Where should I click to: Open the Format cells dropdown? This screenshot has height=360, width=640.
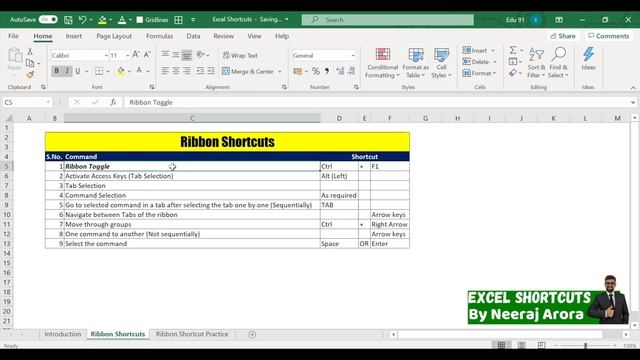[494, 73]
